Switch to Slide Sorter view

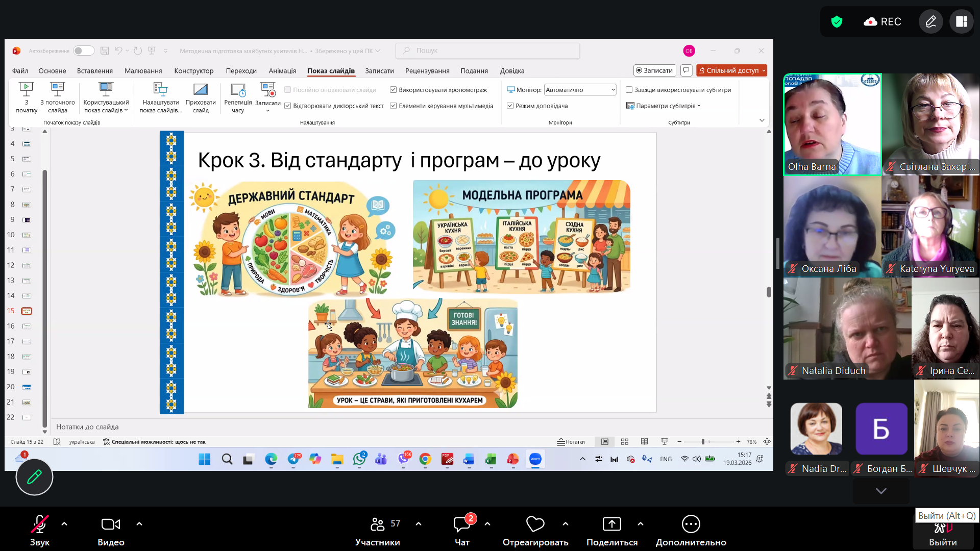click(625, 442)
